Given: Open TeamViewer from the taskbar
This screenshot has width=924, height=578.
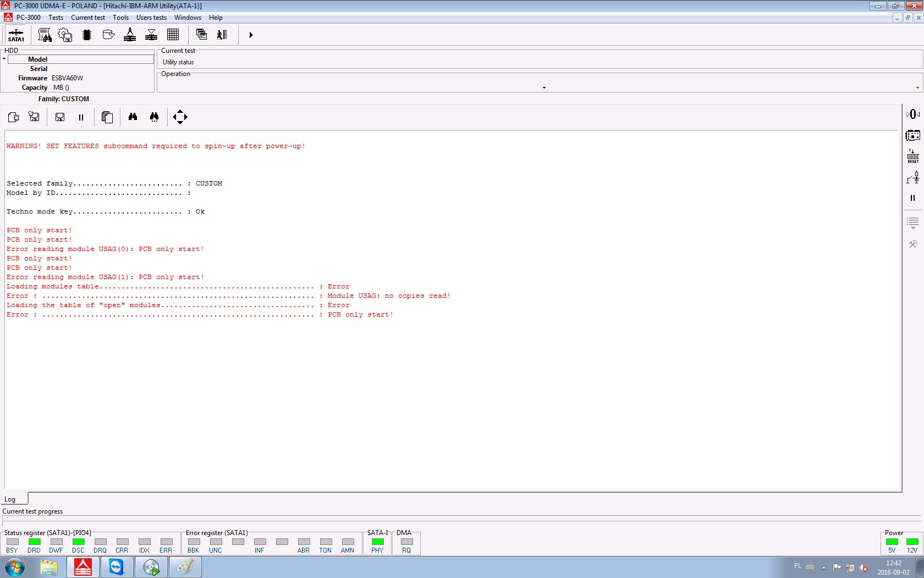Looking at the screenshot, I should coord(117,567).
